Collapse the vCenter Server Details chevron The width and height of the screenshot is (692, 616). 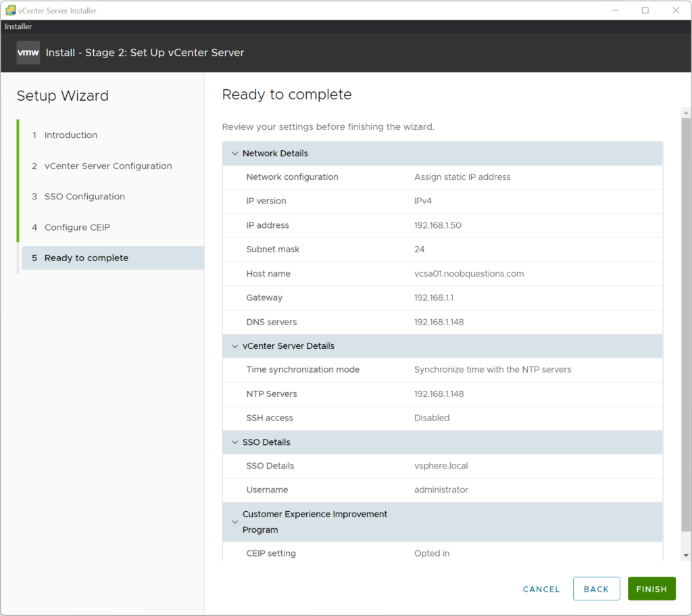coord(234,346)
